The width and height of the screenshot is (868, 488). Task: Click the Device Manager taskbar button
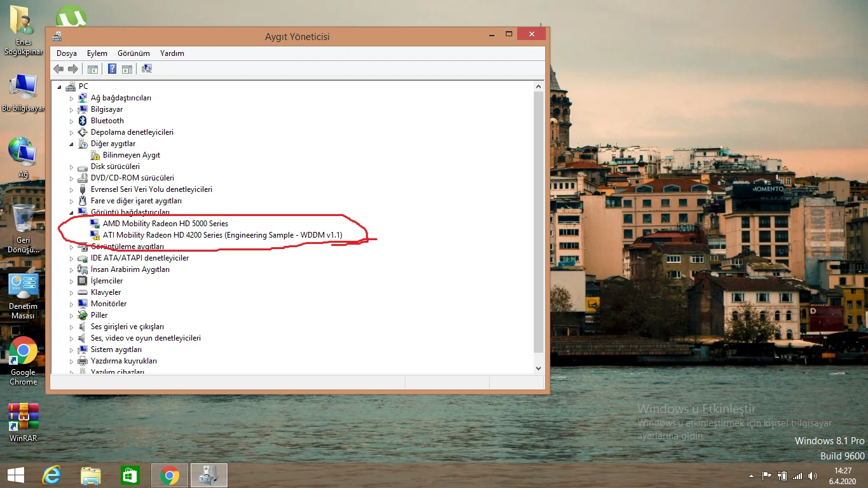point(209,475)
